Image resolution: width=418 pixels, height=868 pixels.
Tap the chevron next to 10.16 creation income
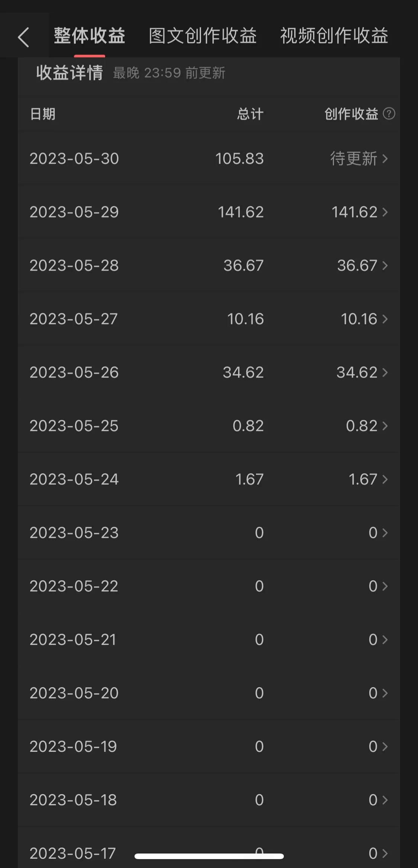pyautogui.click(x=385, y=319)
